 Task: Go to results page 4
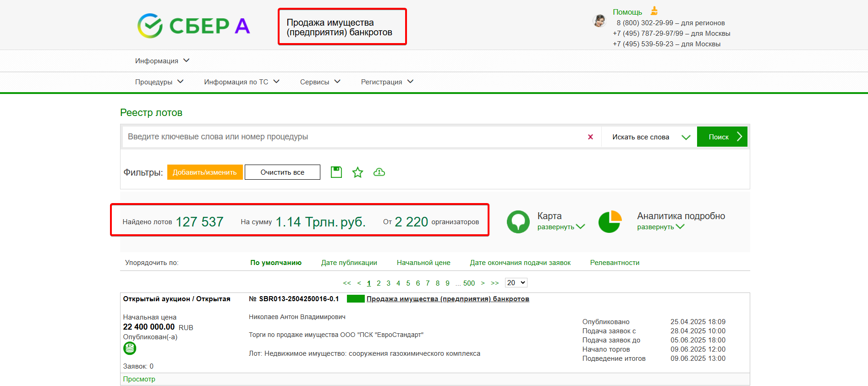click(398, 283)
